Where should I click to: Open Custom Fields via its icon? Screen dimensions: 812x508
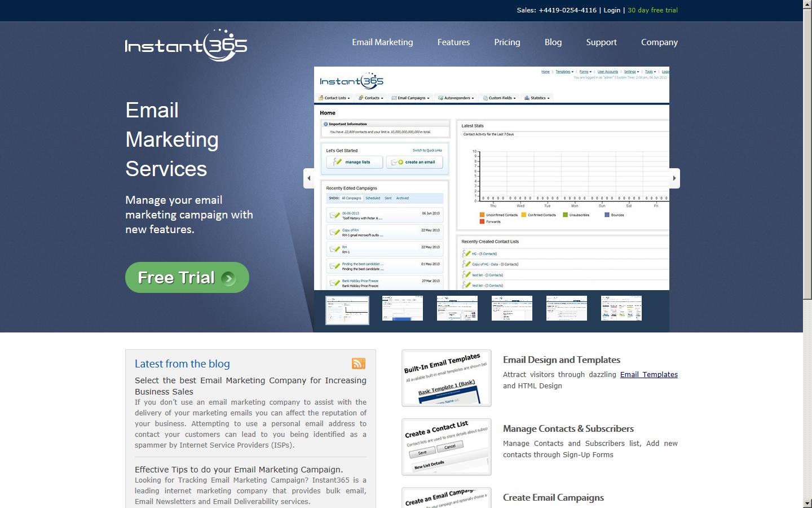(x=484, y=98)
